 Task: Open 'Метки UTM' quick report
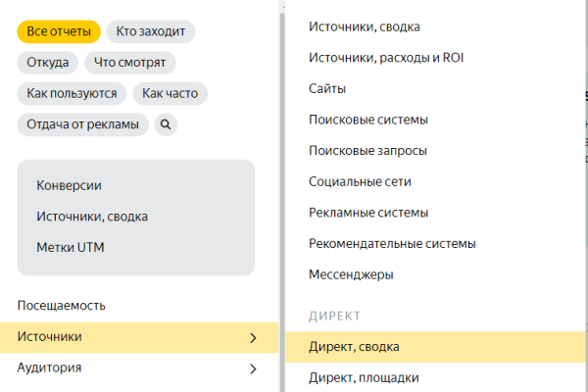click(x=70, y=247)
